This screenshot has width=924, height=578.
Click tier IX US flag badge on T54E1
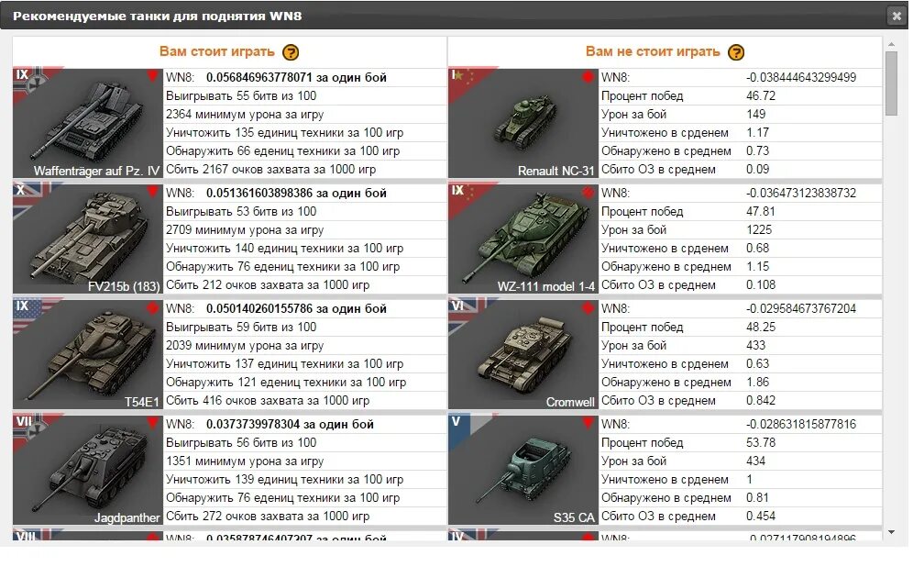[22, 306]
